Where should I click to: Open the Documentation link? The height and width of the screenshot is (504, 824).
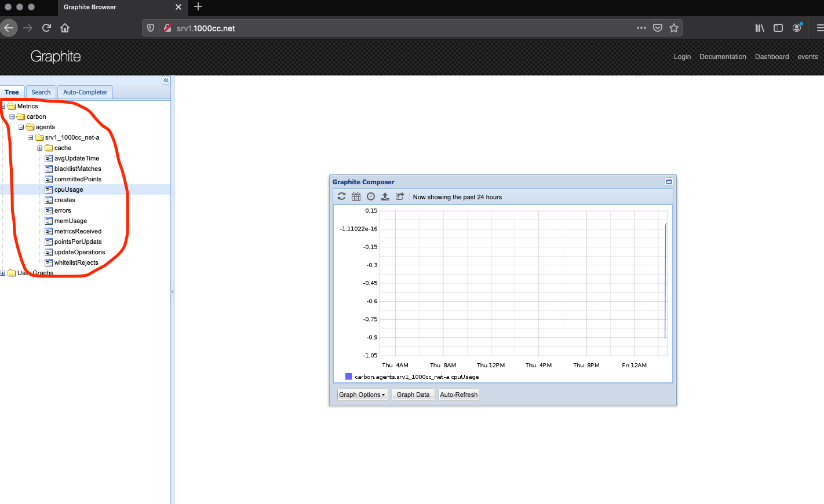click(723, 57)
